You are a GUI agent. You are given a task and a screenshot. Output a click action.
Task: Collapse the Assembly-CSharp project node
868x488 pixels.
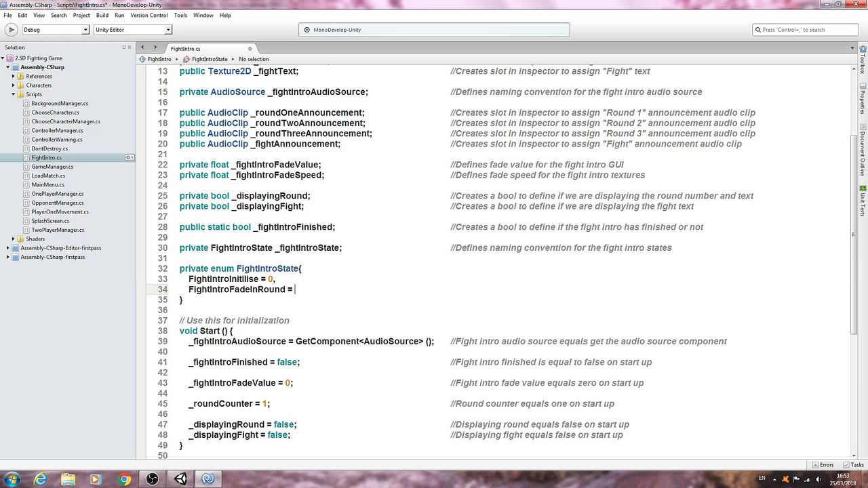click(x=7, y=67)
